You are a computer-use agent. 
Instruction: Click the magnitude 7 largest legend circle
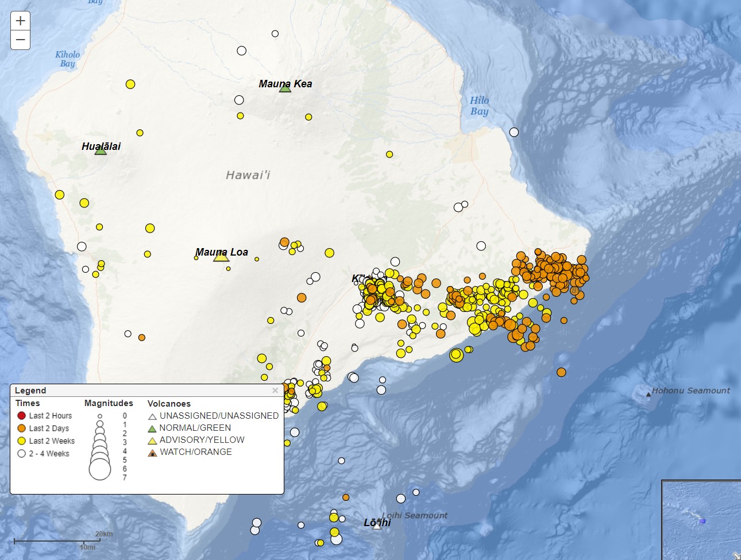100,469
